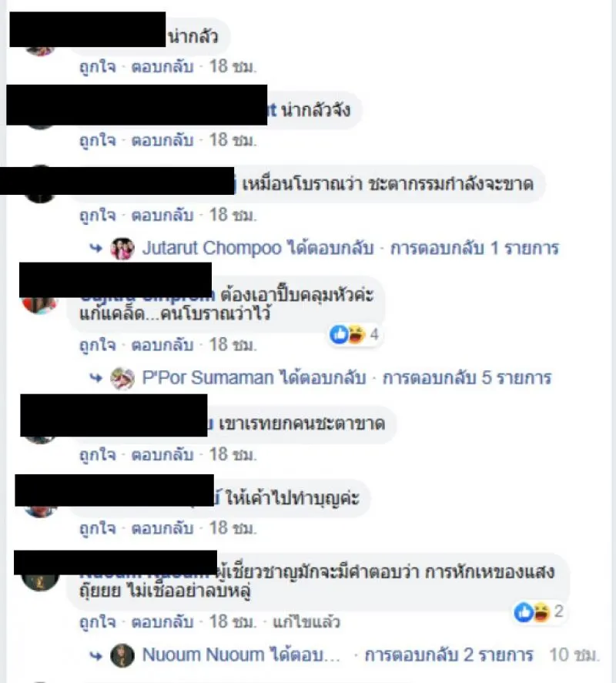Image resolution: width=616 pixels, height=683 pixels.
Task: Open P'Por Sumaman profile name link
Action: tap(208, 377)
